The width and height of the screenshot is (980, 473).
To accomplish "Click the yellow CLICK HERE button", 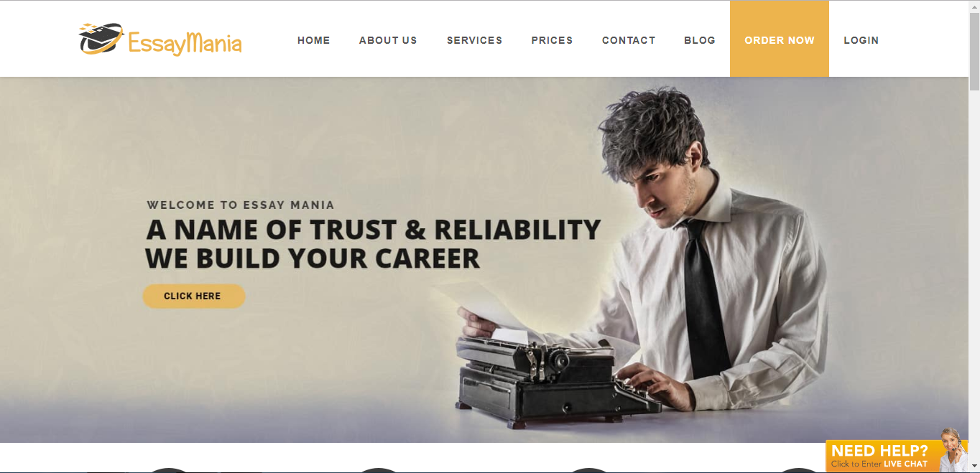I will 194,296.
